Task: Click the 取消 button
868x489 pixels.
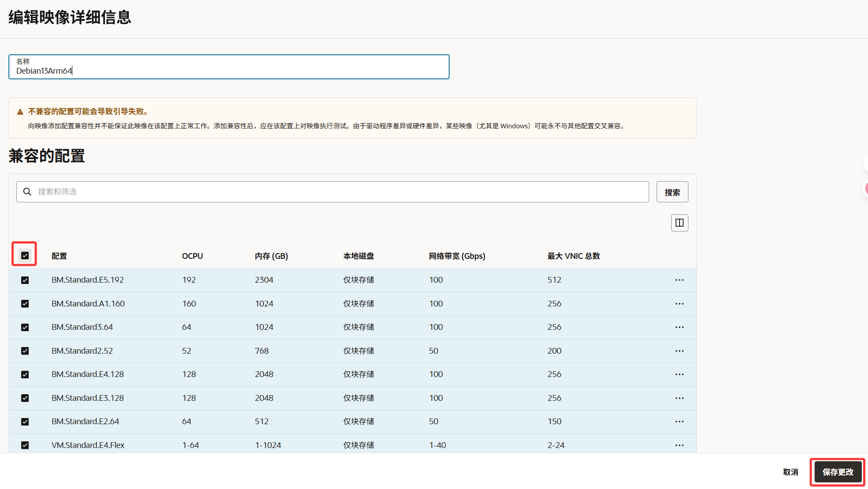Action: tap(790, 472)
